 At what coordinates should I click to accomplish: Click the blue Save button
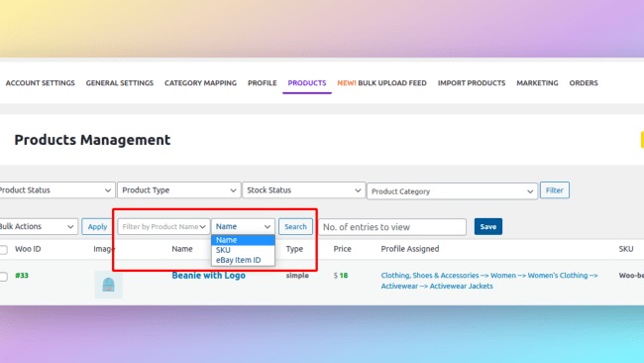[x=487, y=226]
